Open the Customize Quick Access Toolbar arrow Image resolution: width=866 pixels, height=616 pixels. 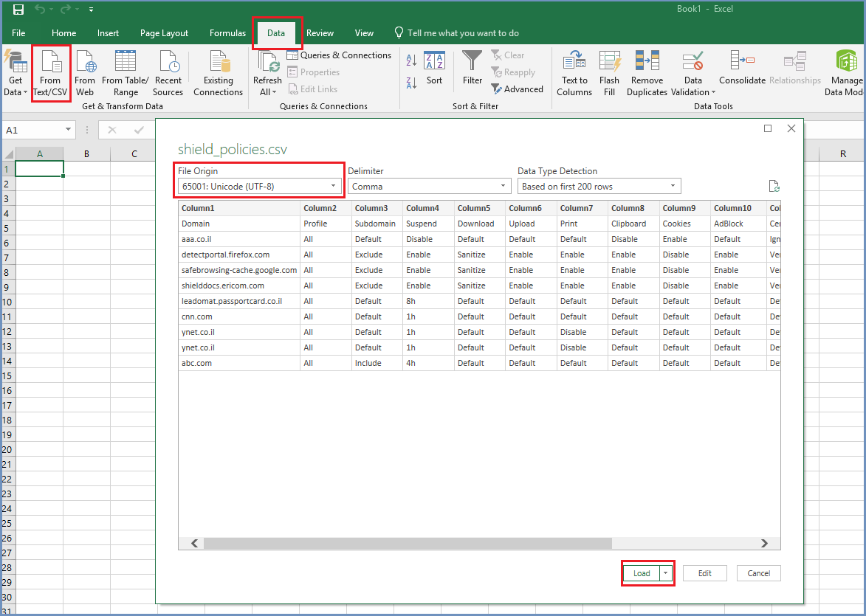pyautogui.click(x=91, y=10)
